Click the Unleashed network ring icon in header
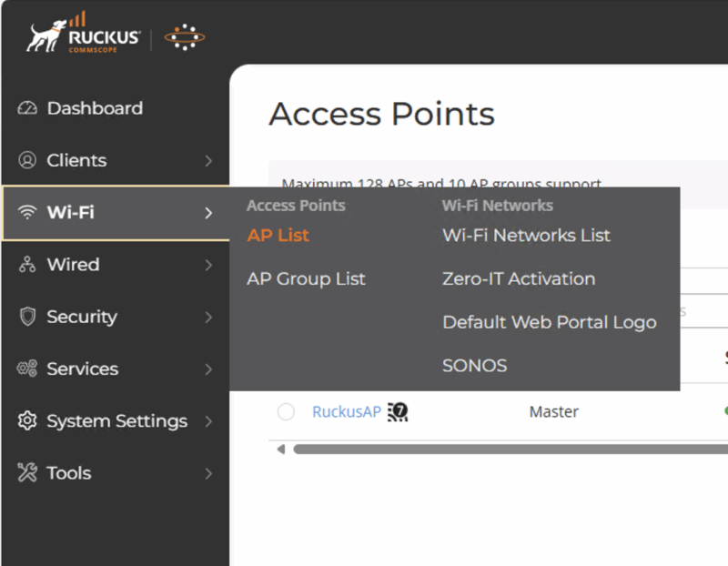The image size is (728, 566). click(x=184, y=37)
